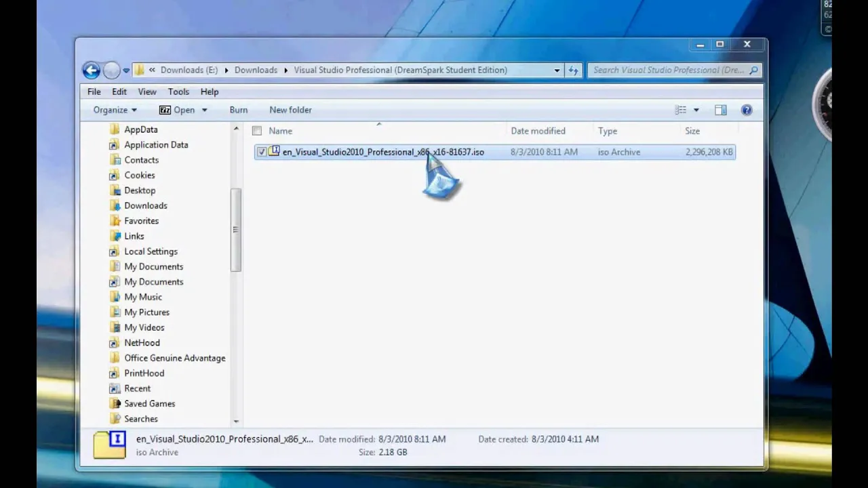Click the navigation pane scrollbar thumb
This screenshot has width=868, height=488.
point(236,230)
